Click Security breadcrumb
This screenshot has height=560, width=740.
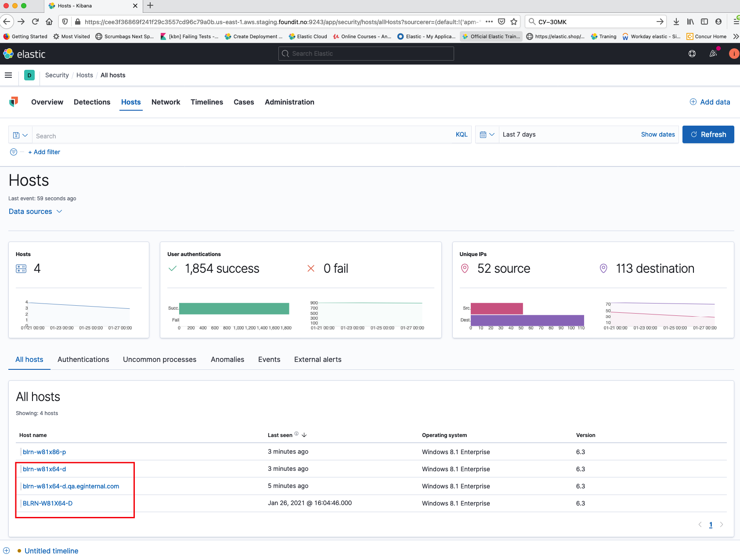click(x=57, y=75)
